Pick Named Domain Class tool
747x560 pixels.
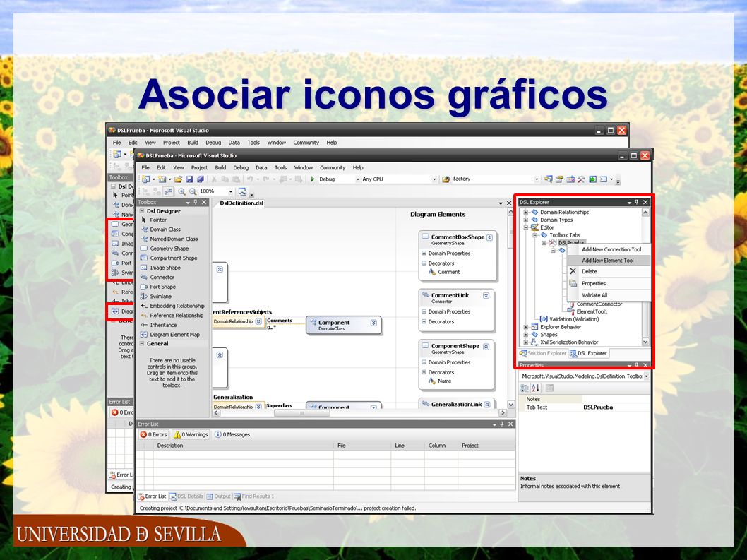pos(174,239)
